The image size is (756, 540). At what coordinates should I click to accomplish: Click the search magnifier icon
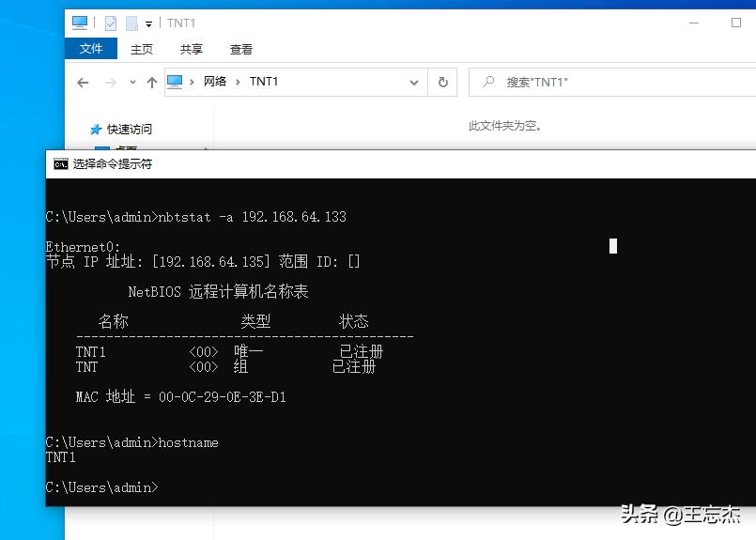tap(488, 82)
